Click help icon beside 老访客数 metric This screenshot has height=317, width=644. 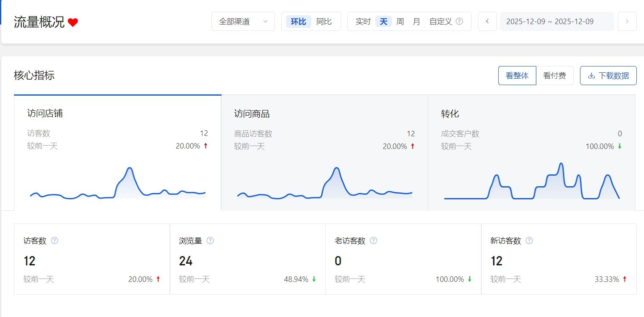(373, 240)
